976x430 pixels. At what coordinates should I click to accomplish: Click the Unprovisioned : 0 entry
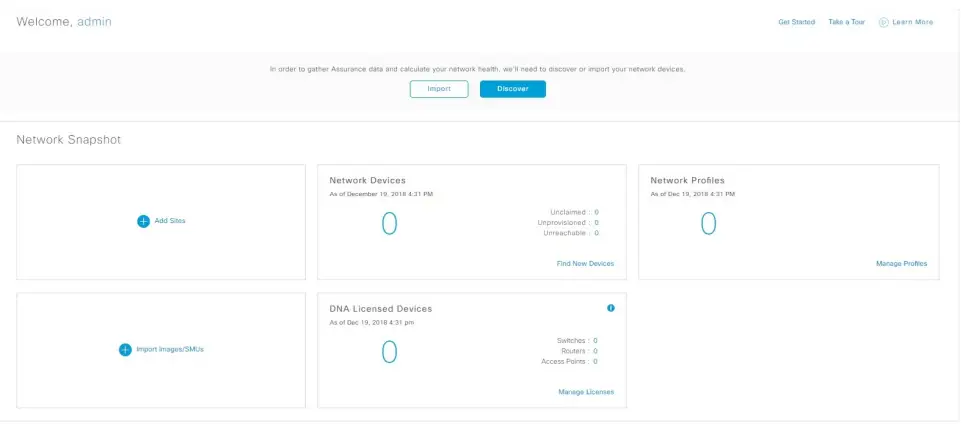(x=568, y=223)
